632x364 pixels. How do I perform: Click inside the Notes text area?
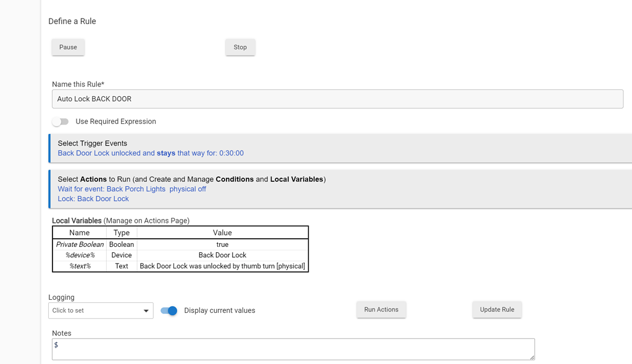(293, 349)
